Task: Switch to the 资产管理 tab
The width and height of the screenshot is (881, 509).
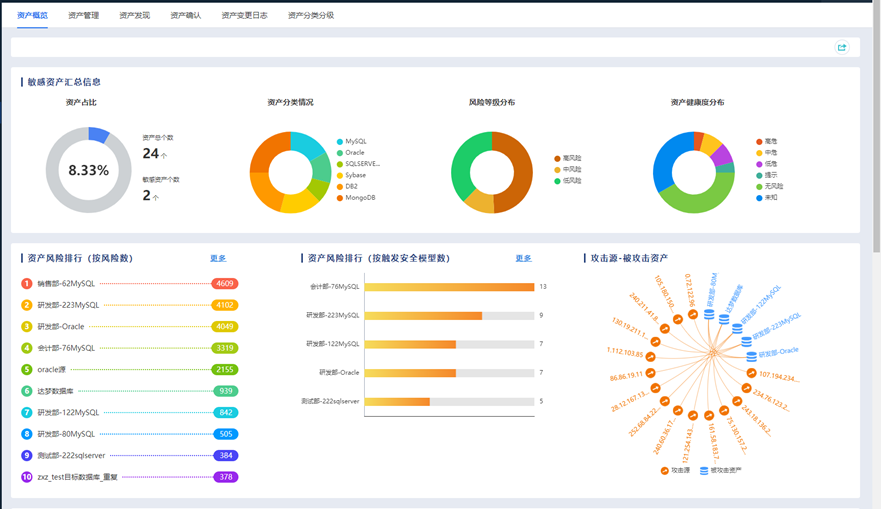Action: coord(83,15)
